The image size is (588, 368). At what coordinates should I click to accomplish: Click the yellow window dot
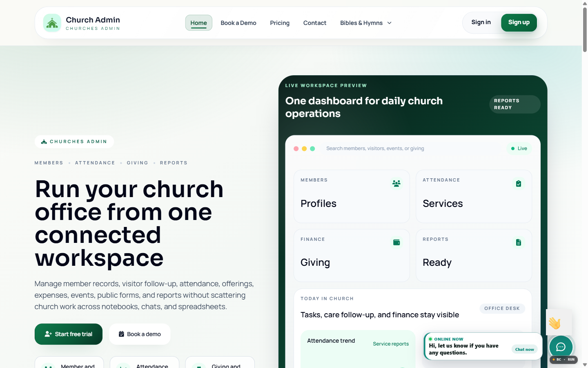(x=304, y=148)
